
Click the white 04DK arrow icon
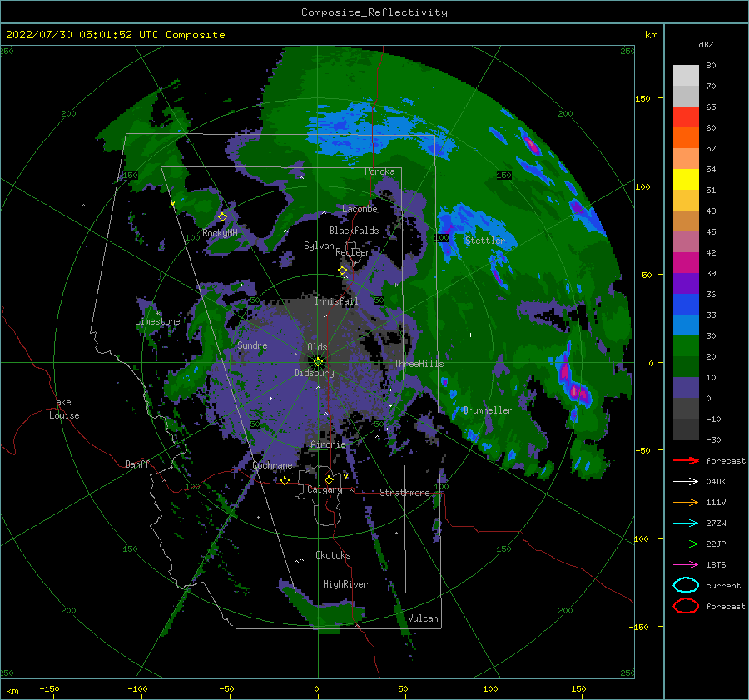[x=686, y=481]
